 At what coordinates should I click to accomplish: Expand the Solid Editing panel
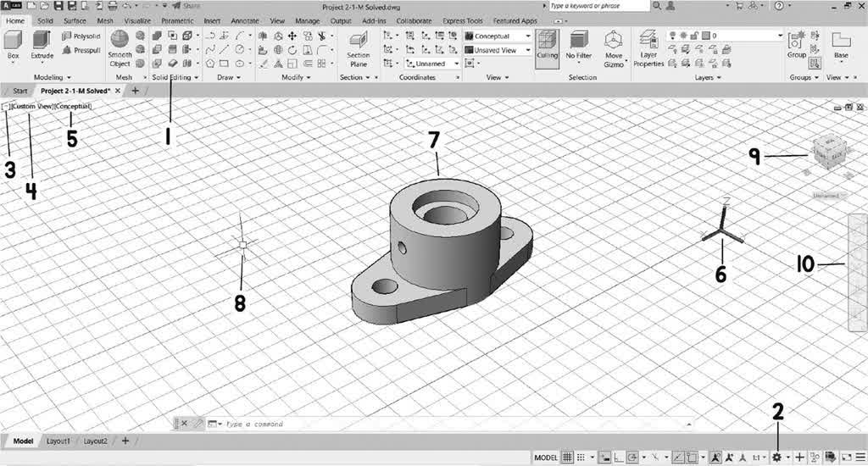click(175, 77)
